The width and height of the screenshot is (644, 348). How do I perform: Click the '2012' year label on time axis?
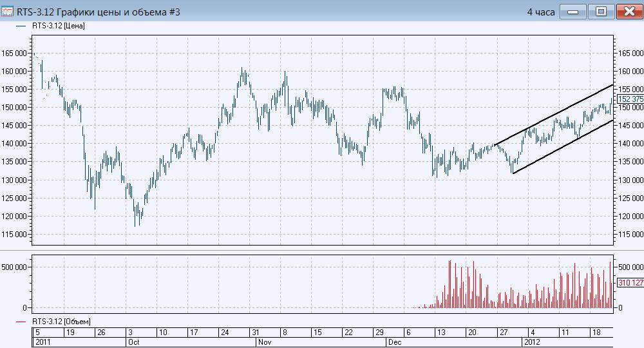[532, 342]
